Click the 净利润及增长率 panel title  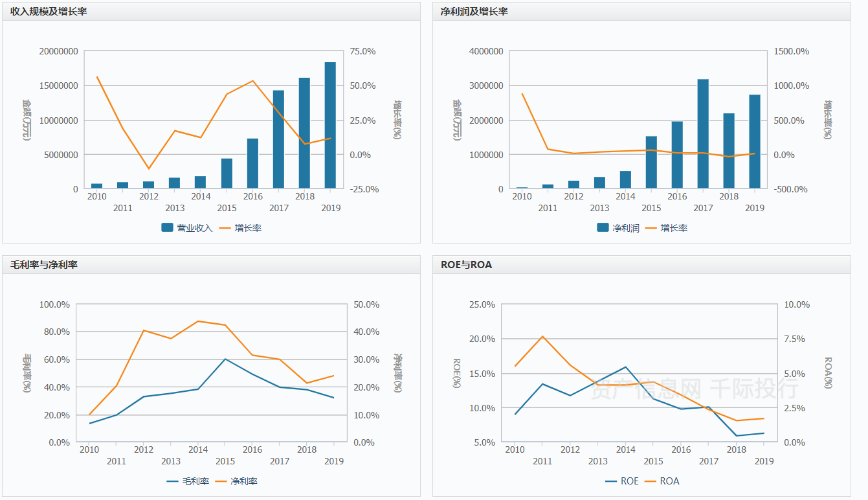pyautogui.click(x=474, y=11)
